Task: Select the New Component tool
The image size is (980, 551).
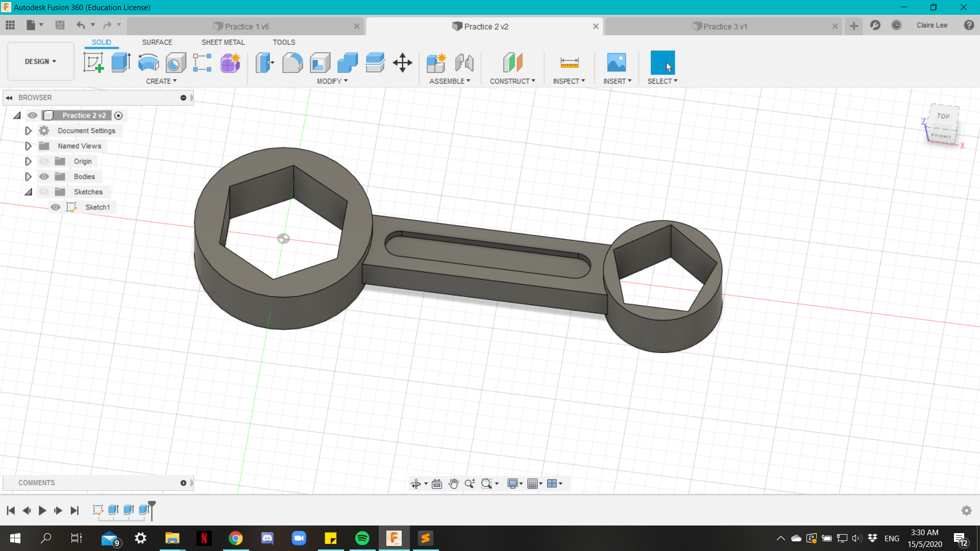Action: (x=436, y=63)
